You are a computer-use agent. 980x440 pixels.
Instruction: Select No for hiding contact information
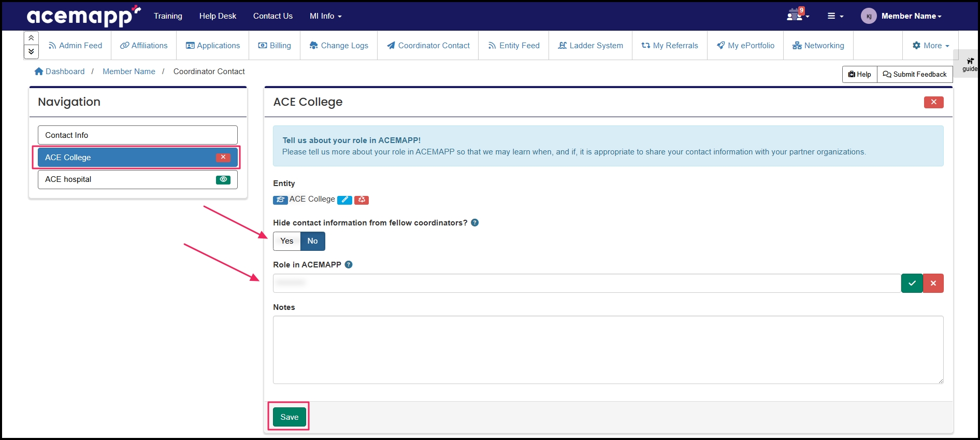point(313,241)
